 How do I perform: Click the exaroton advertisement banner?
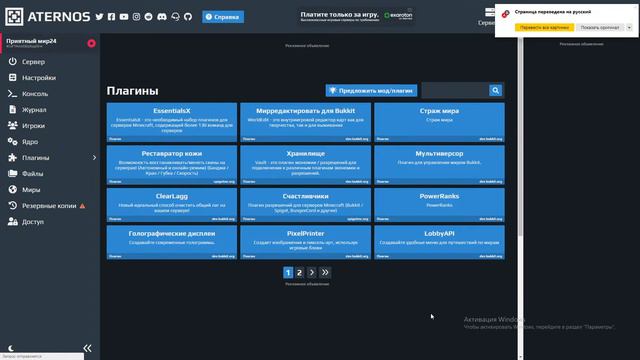pos(356,16)
